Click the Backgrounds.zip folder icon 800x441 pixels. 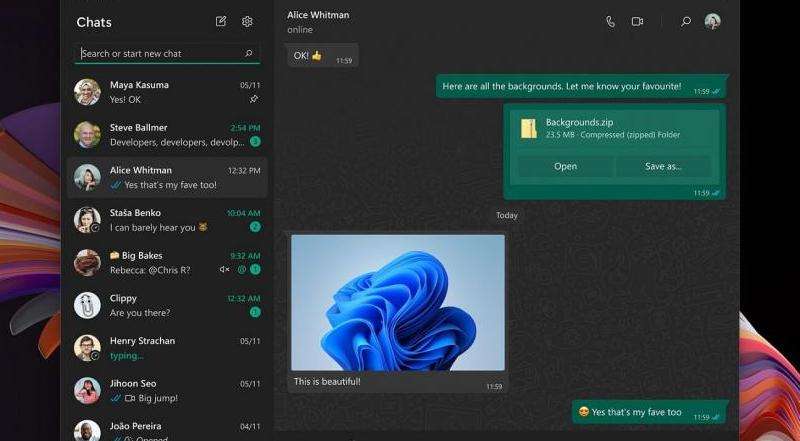[x=528, y=128]
